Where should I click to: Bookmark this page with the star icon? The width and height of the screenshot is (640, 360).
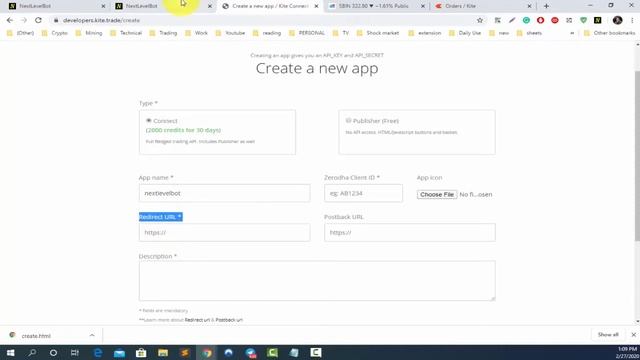480,20
